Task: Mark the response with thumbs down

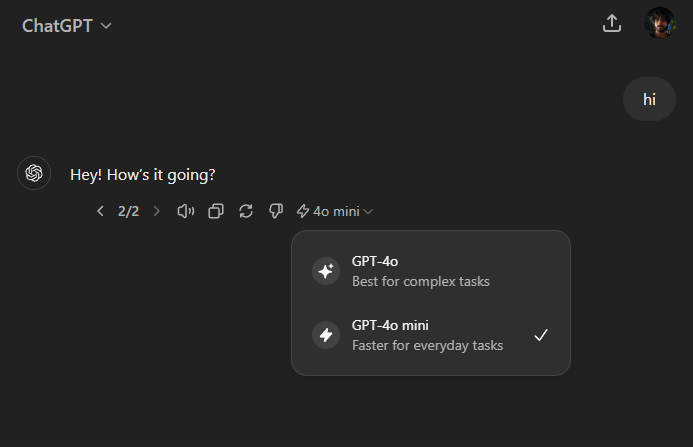Action: [x=277, y=211]
